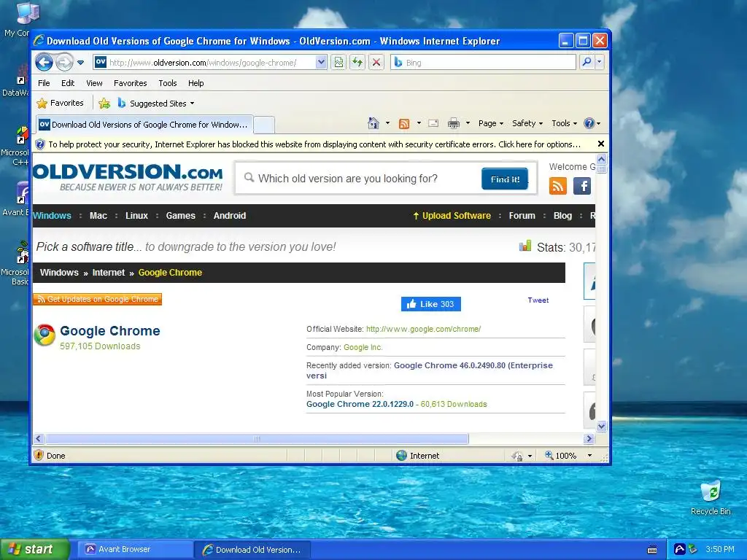The image size is (747, 560).
Task: Open the Forum link
Action: pos(522,216)
